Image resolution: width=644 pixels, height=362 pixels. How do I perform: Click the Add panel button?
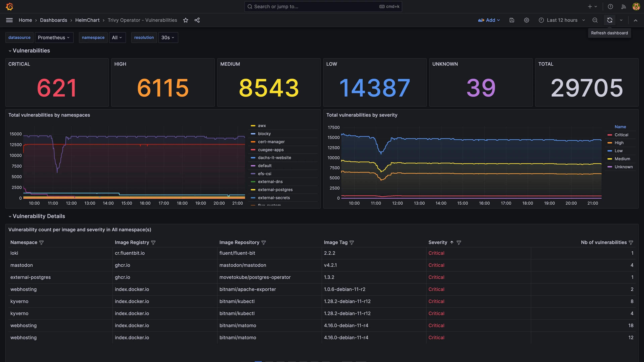click(x=489, y=20)
